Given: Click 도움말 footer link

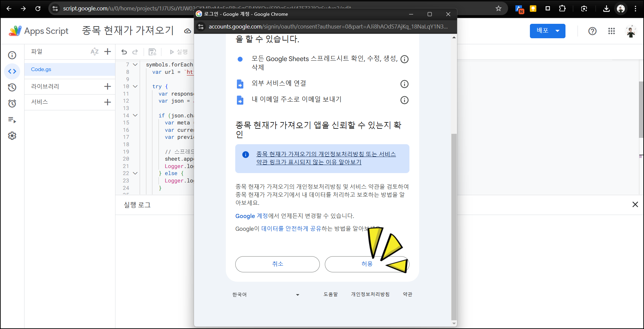Looking at the screenshot, I should [331, 294].
